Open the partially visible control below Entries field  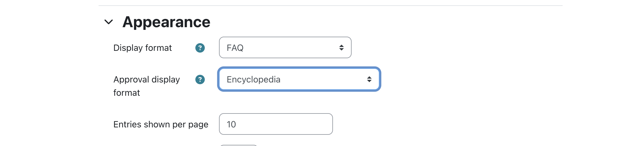click(239, 145)
